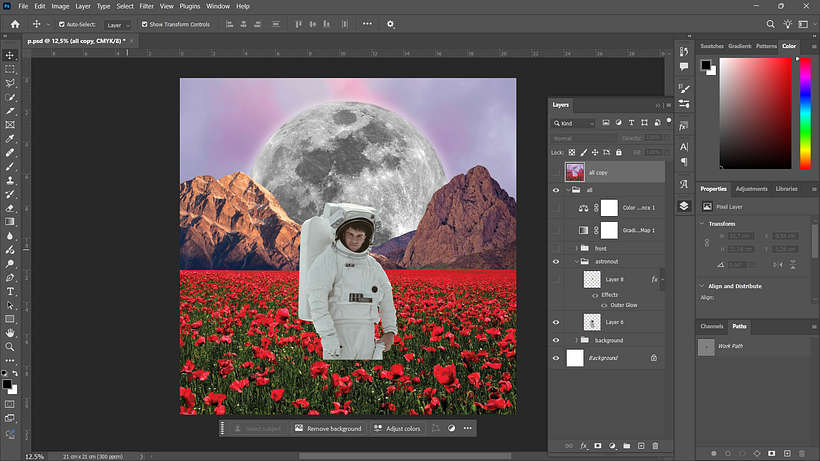
Task: Click the Adjust colors button
Action: 397,429
